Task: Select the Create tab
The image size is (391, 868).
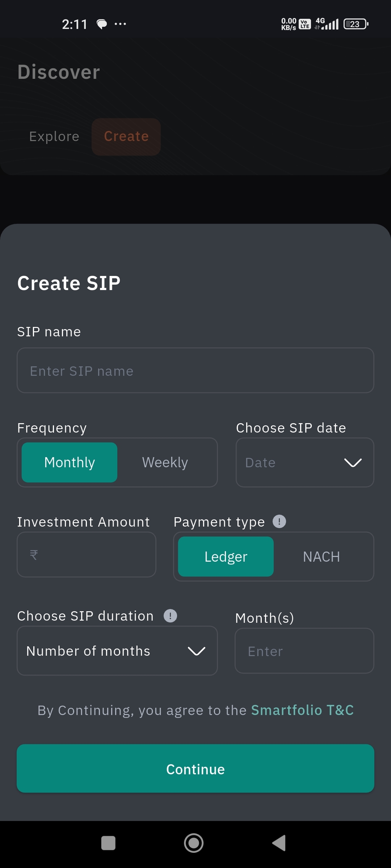Action: pyautogui.click(x=126, y=137)
